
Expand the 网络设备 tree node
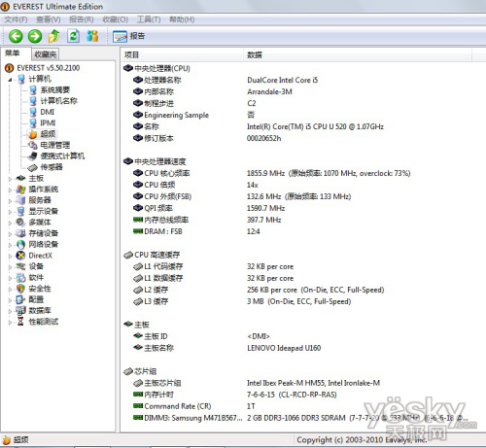(x=11, y=245)
